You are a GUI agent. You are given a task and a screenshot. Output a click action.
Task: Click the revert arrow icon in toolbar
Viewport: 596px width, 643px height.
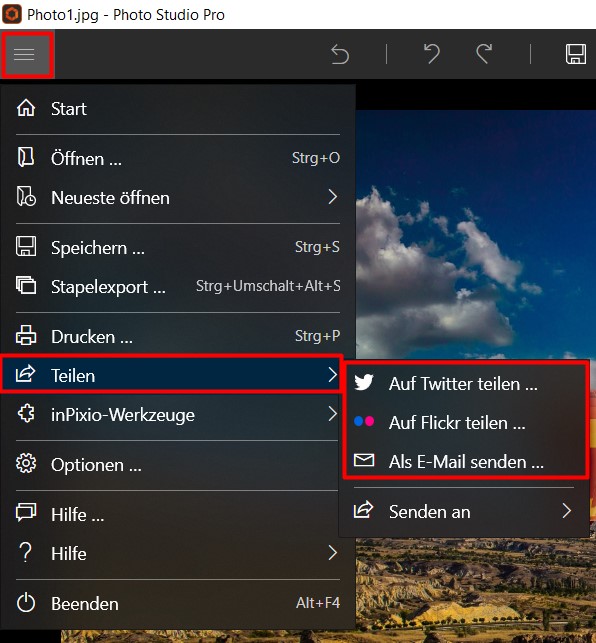coord(340,55)
